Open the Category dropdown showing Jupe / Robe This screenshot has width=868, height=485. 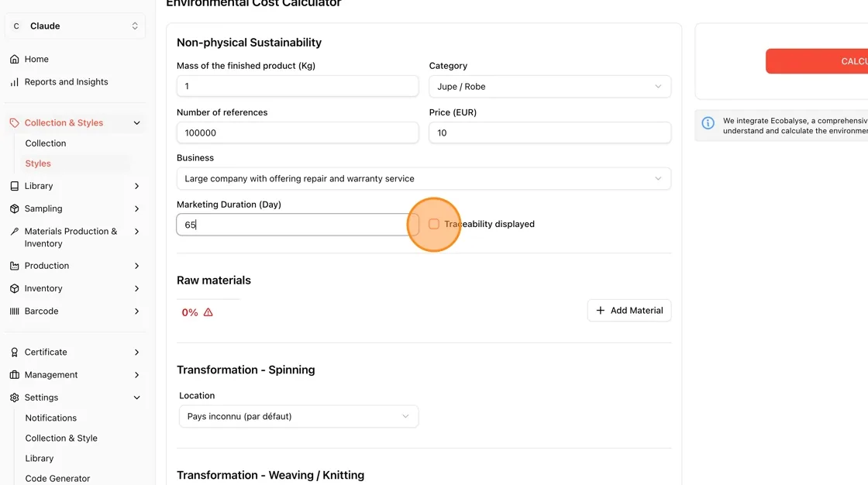click(x=549, y=86)
